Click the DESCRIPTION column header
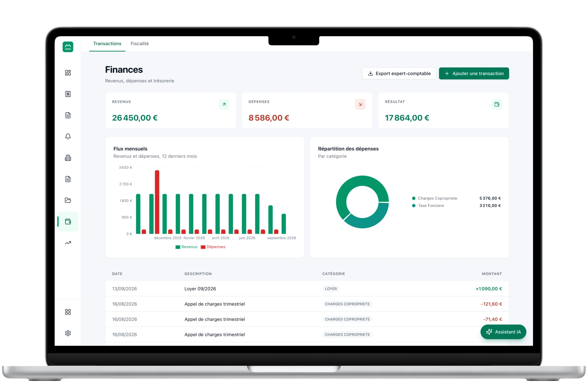This screenshot has width=588, height=382. point(198,274)
